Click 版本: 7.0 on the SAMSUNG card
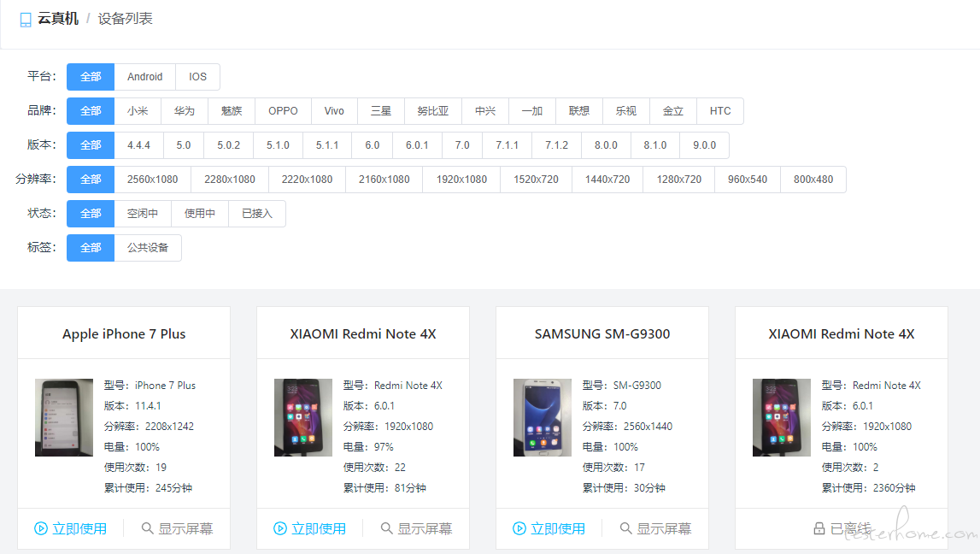This screenshot has height=554, width=980. [x=604, y=406]
